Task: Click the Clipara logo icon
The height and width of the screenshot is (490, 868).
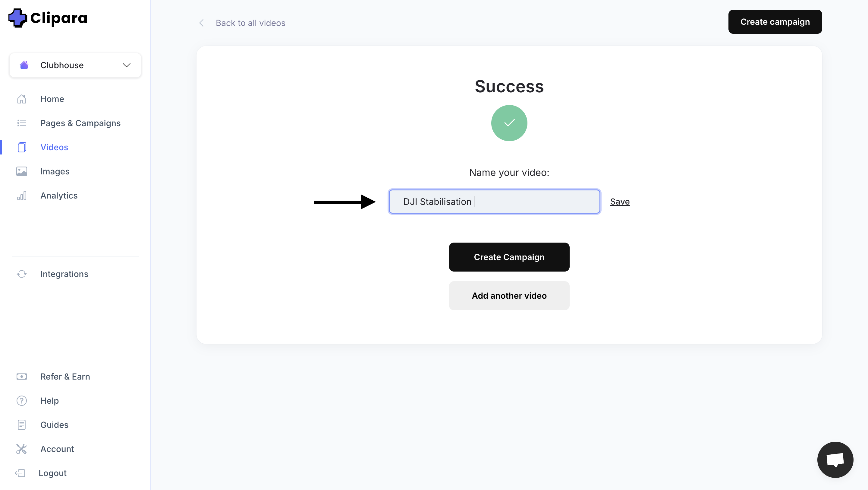Action: pyautogui.click(x=17, y=18)
